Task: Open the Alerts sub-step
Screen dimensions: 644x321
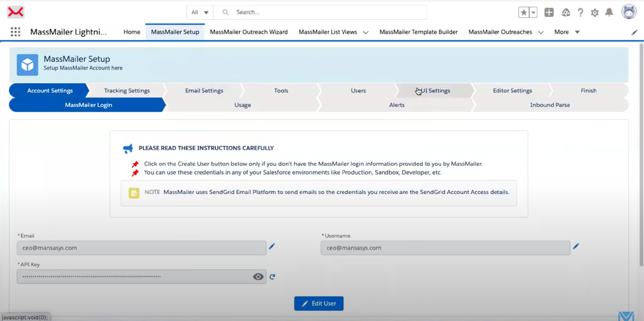Action: coord(396,105)
